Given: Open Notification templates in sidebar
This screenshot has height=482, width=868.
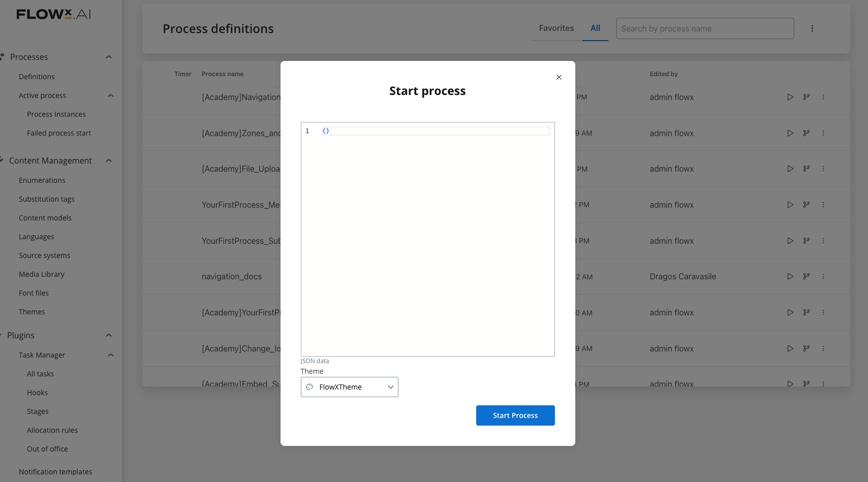Looking at the screenshot, I should tap(55, 472).
